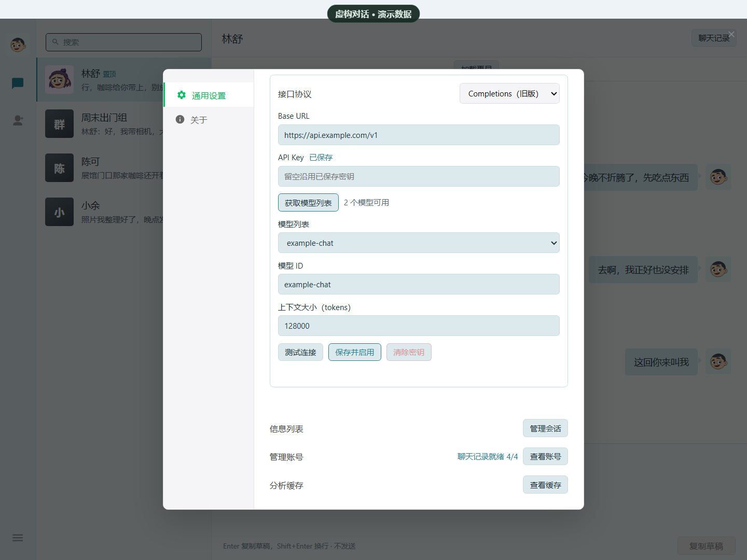Click the 去啊，我正好也没安排 message bubble
Viewport: 747px width, 560px height.
(643, 270)
